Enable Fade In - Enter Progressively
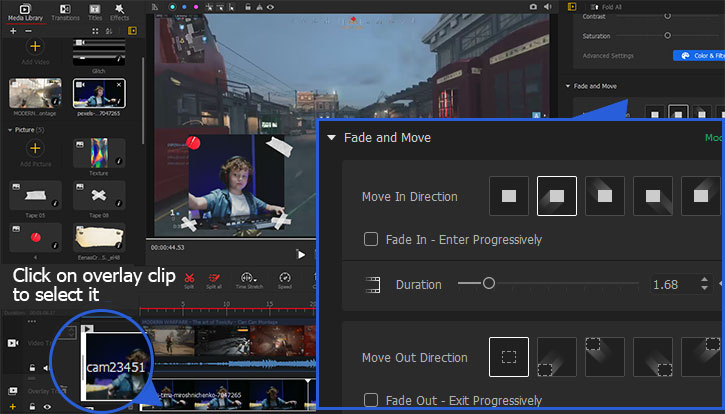This screenshot has height=414, width=725. (370, 240)
